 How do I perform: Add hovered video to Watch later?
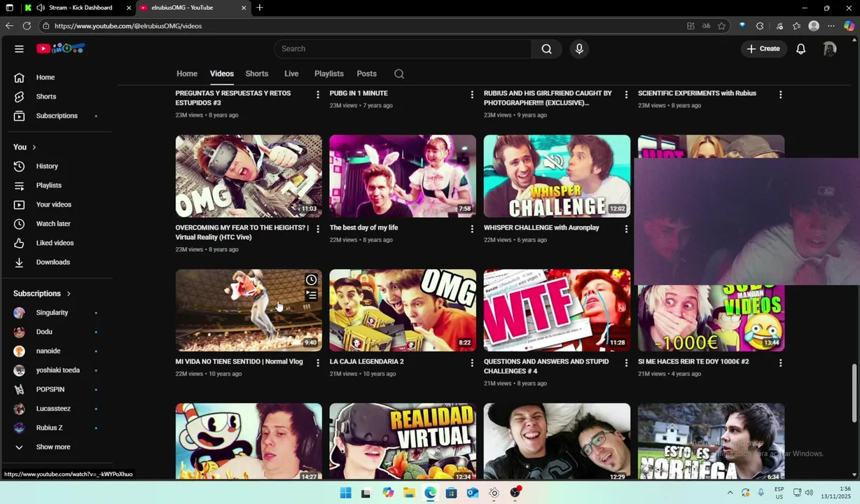pos(311,280)
